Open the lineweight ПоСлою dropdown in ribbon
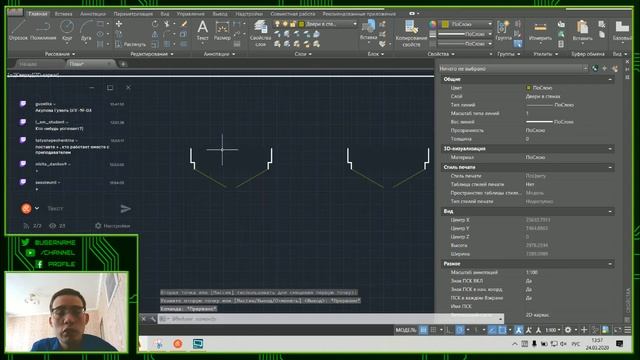This screenshot has width=640, height=360. 490,34
